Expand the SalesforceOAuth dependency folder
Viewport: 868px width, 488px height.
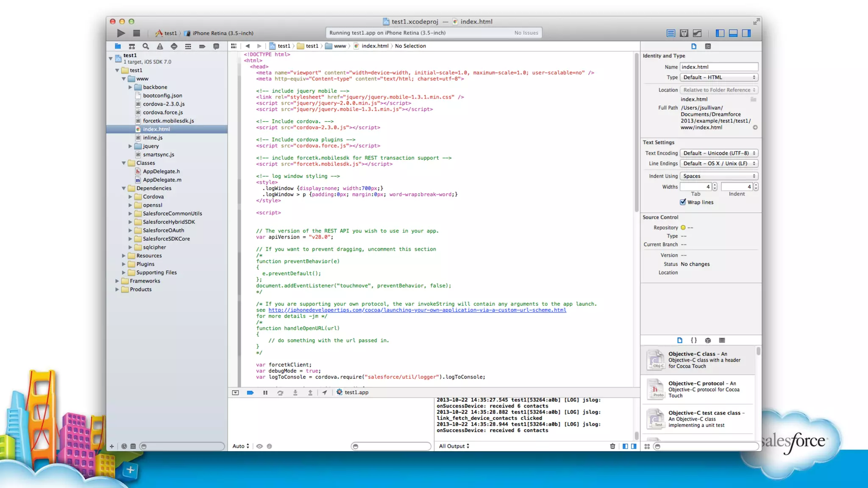click(x=131, y=230)
